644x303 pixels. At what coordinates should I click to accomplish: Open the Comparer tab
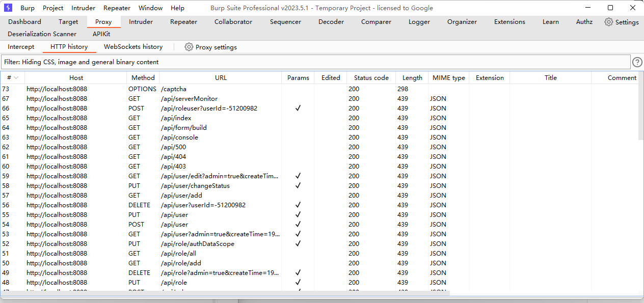click(376, 22)
